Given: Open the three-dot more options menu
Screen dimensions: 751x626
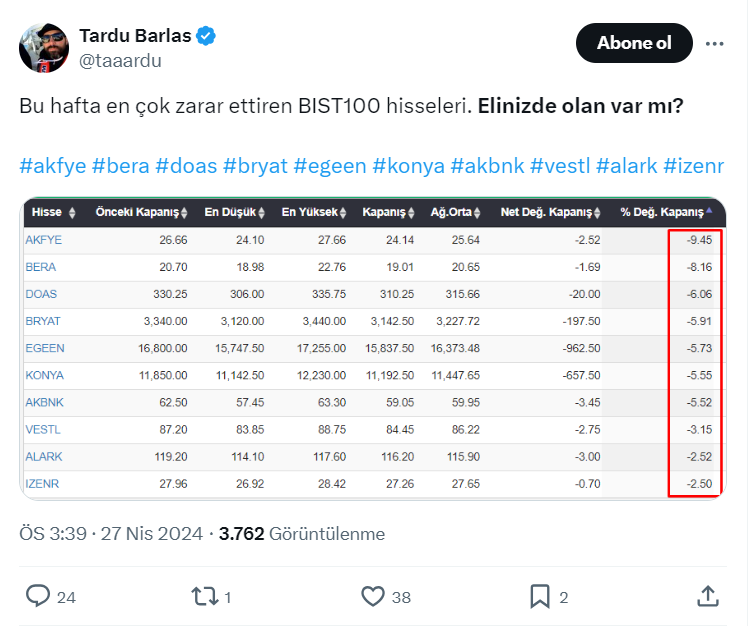Looking at the screenshot, I should pyautogui.click(x=714, y=43).
